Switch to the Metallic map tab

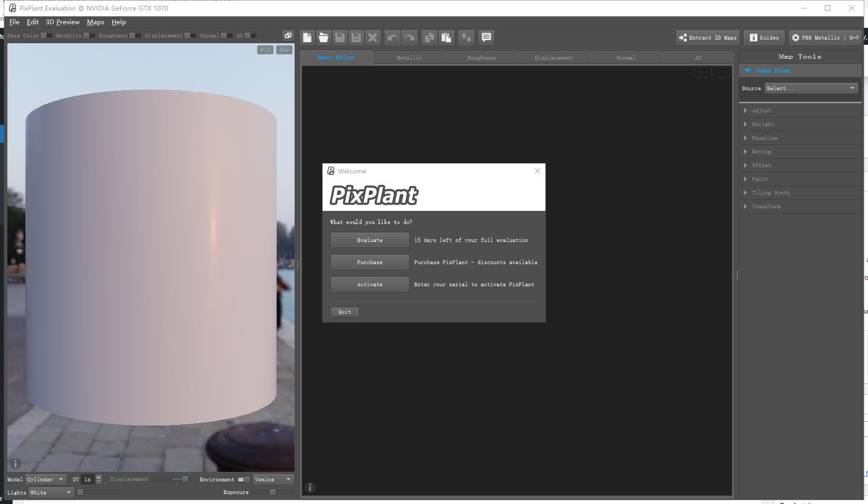(409, 57)
